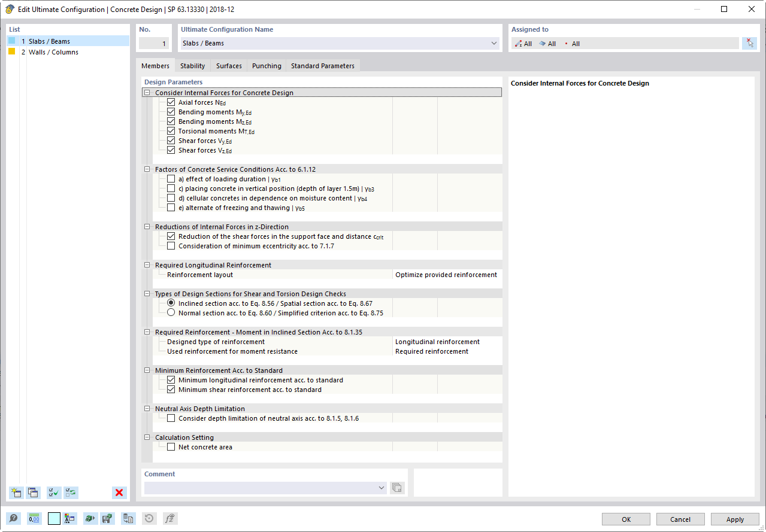
Task: Copy the selected configuration
Action: pyautogui.click(x=33, y=493)
